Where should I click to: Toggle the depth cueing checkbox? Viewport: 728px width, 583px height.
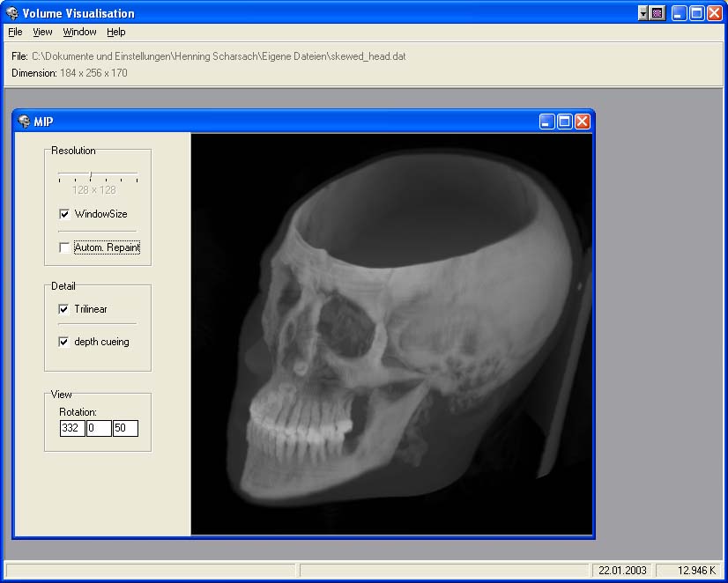coord(64,342)
